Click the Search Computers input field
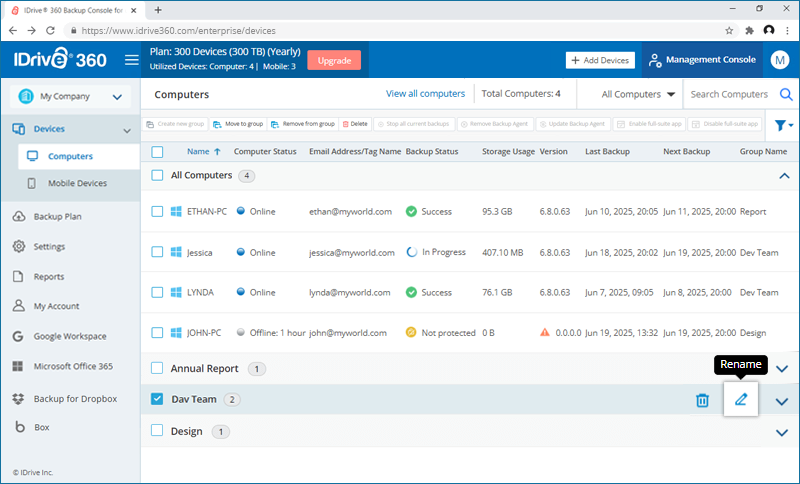This screenshot has height=484, width=800. [730, 95]
